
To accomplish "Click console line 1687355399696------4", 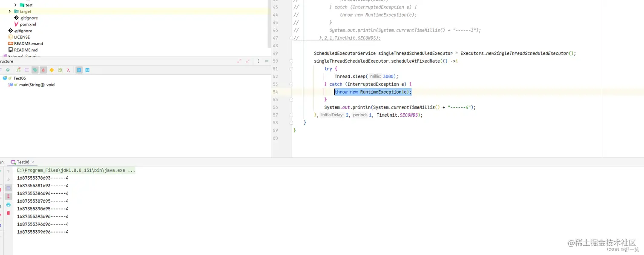I will point(43,232).
